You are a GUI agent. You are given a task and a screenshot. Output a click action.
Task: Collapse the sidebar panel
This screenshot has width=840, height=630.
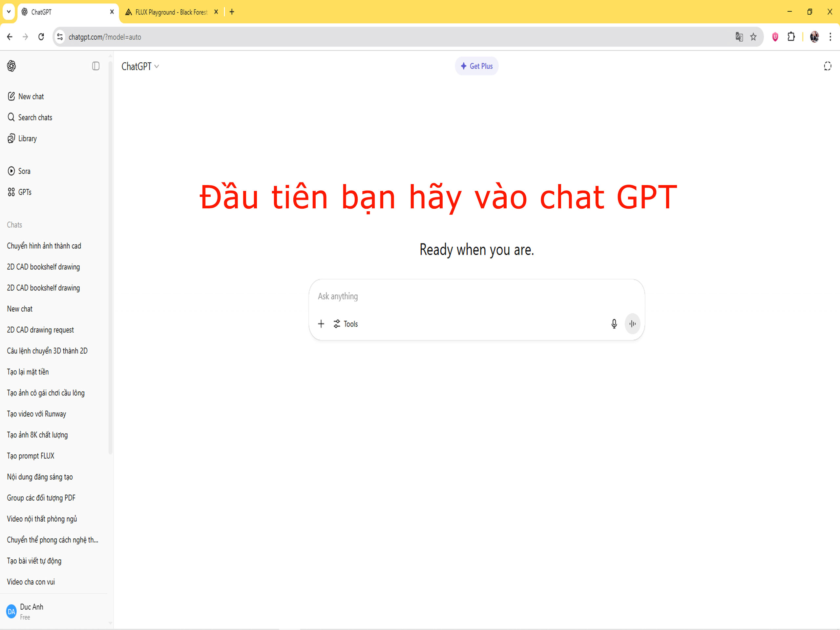(96, 66)
